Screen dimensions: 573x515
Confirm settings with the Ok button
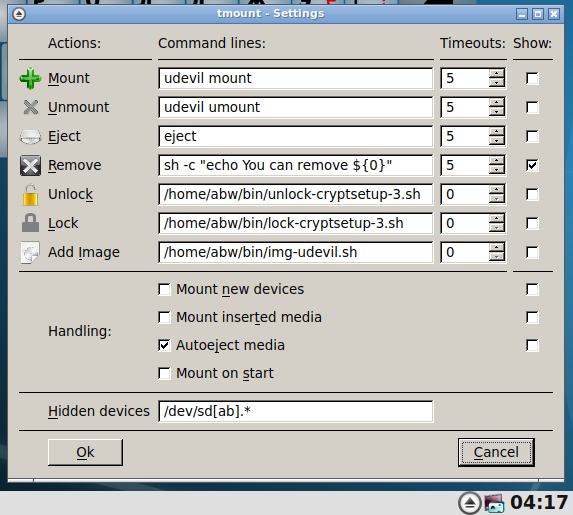(x=85, y=452)
